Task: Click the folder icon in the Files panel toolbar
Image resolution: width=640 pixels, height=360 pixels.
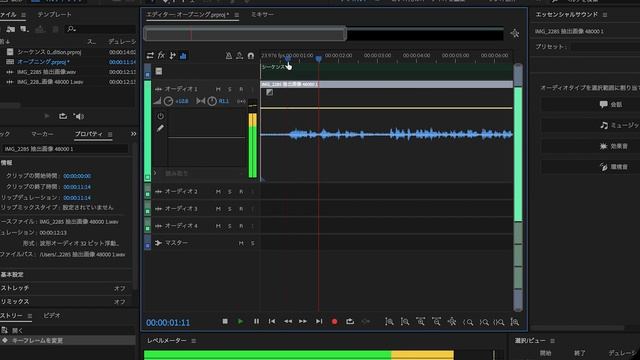Action: click(11, 29)
